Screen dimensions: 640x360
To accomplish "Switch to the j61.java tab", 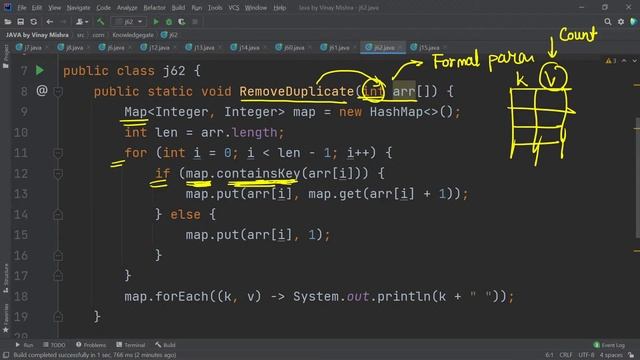I will tap(338, 48).
